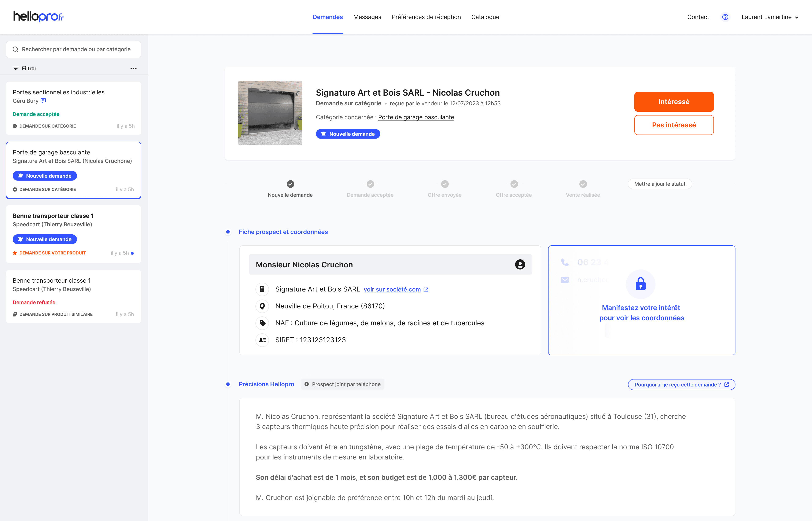812x521 pixels.
Task: Click the 'Offre acceptée' step checkmark
Action: coord(514,184)
